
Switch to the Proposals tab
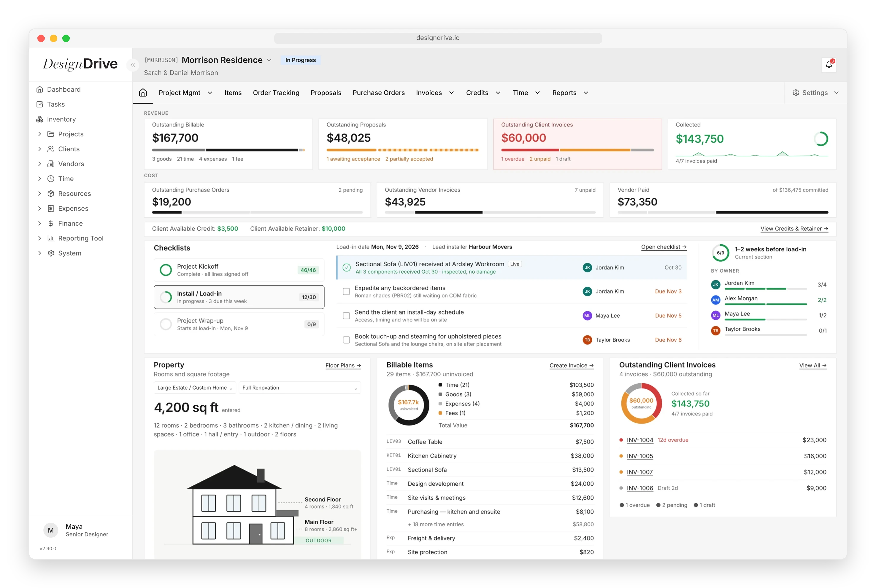(x=326, y=93)
